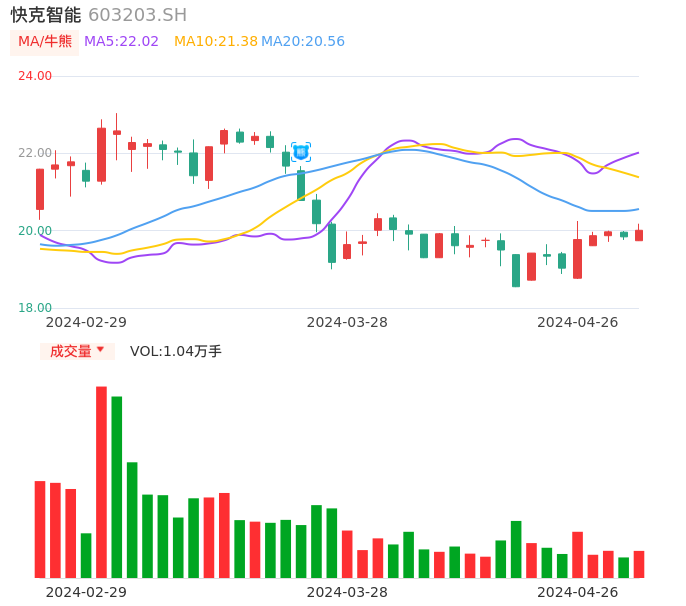686x606 pixels.
Task: Click the 2024-02-29 date below the candlestick chart
Action: 86,322
